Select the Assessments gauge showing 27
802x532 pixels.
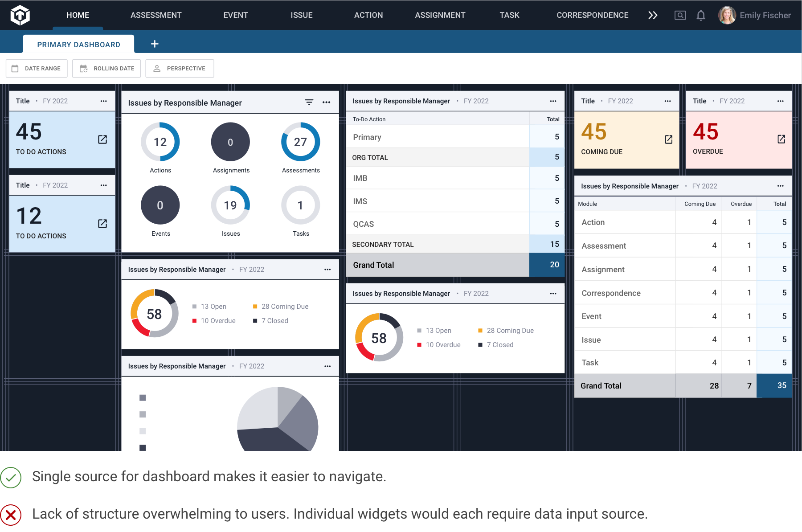point(301,142)
